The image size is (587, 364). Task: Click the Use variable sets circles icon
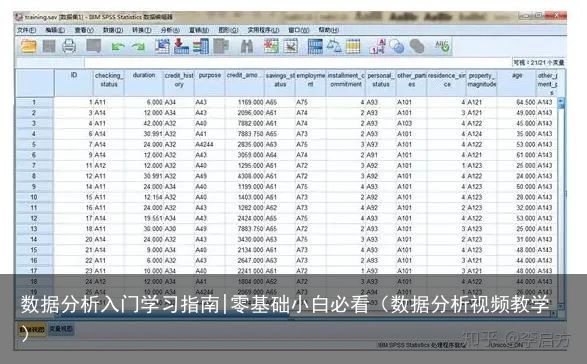(397, 47)
